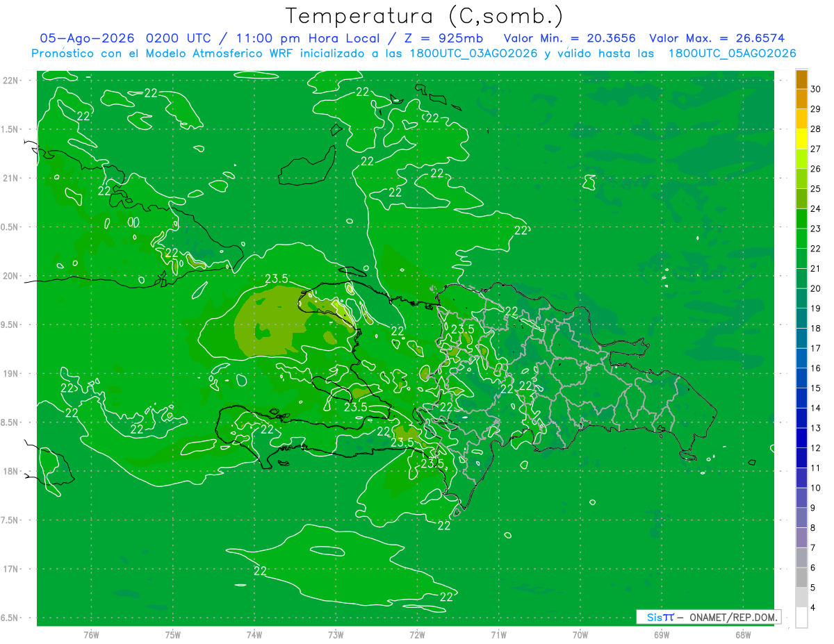This screenshot has height=644, width=834.
Task: Click the '68W' longitude axis label
Action: [743, 634]
